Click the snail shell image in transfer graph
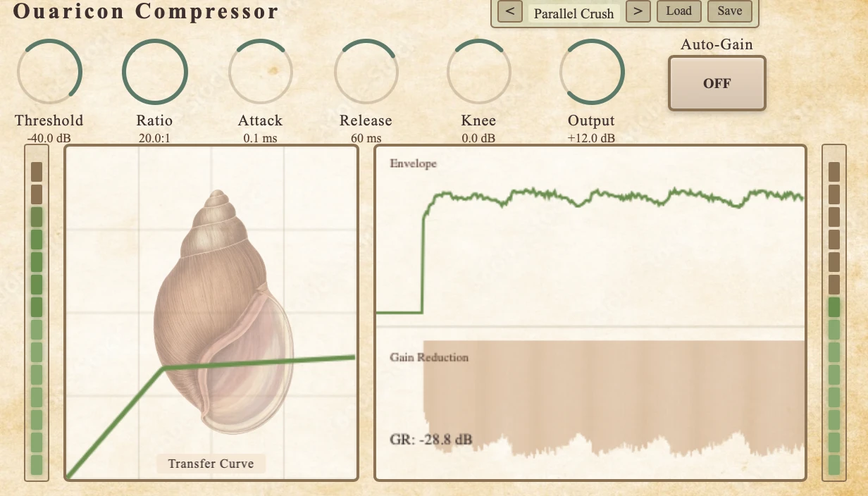868x496 pixels. point(222,310)
